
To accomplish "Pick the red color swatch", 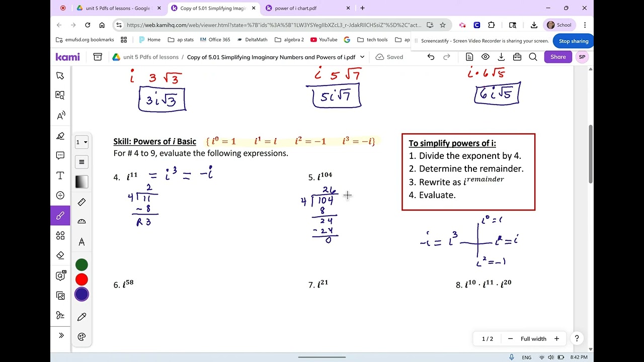I will click(82, 280).
